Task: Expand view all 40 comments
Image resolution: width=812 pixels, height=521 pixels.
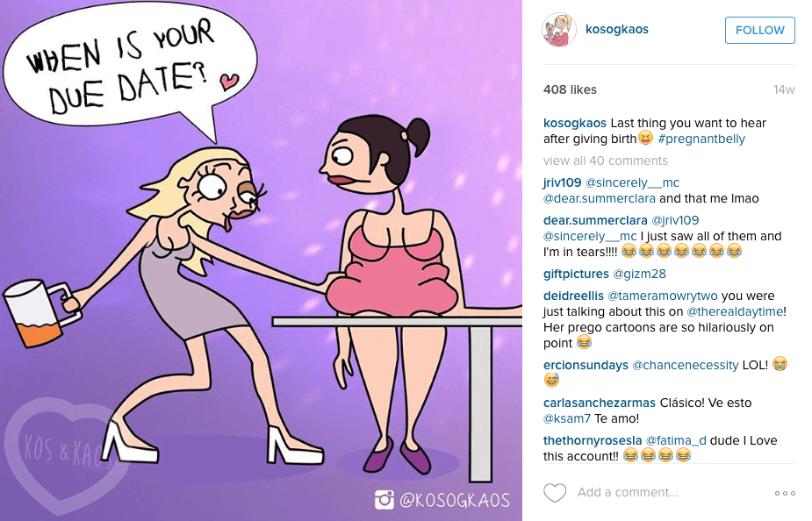Action: tap(606, 161)
